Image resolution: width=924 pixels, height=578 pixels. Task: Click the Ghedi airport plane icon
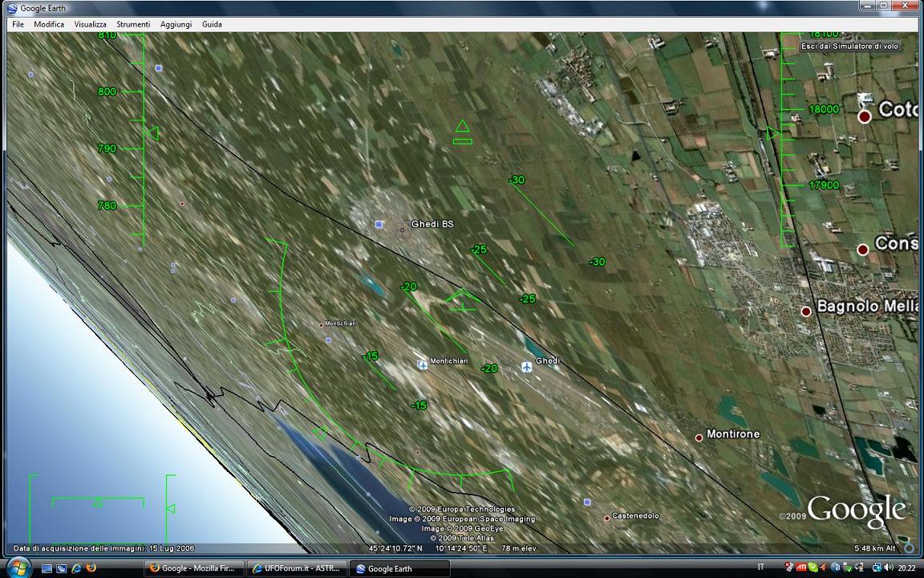(x=527, y=367)
